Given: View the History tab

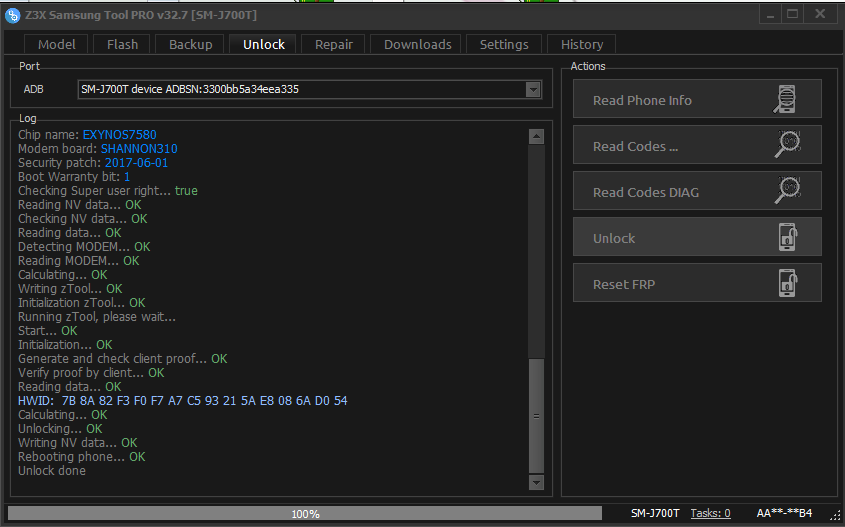Looking at the screenshot, I should [581, 44].
